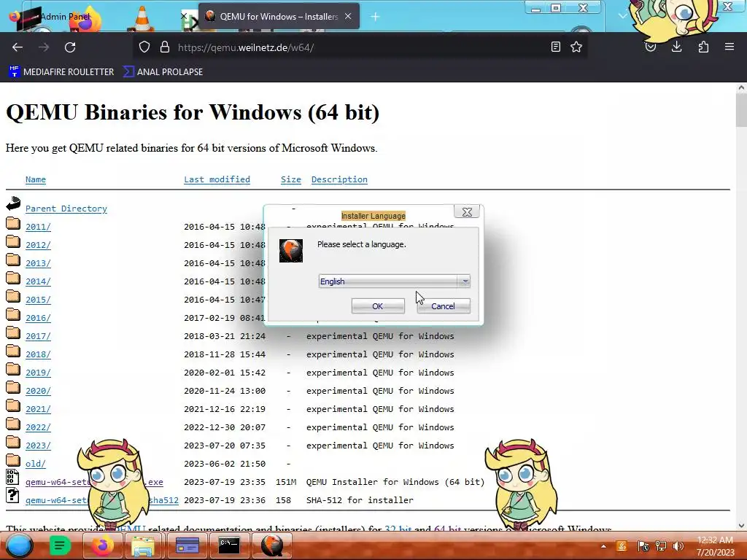Image resolution: width=747 pixels, height=560 pixels.
Task: Click the address bar URL field
Action: click(x=360, y=47)
